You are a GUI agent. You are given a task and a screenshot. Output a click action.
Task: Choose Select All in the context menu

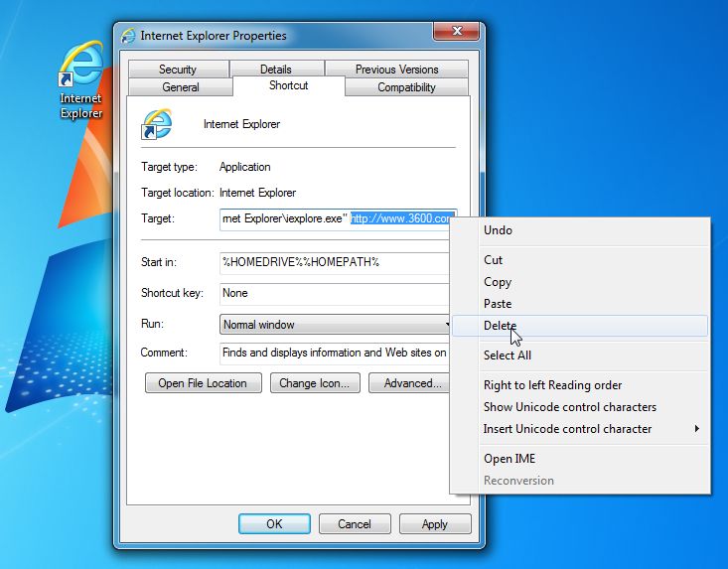580,356
